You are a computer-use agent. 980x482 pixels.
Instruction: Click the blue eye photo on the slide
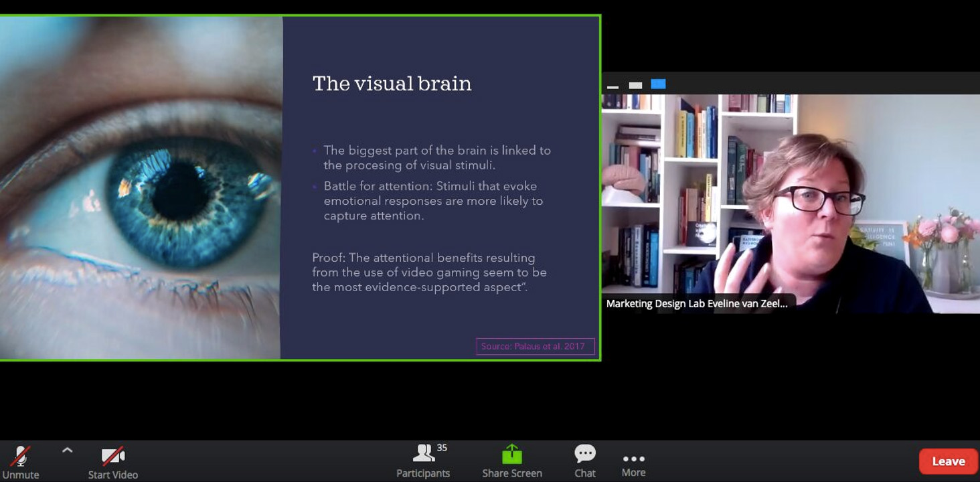pos(141,187)
